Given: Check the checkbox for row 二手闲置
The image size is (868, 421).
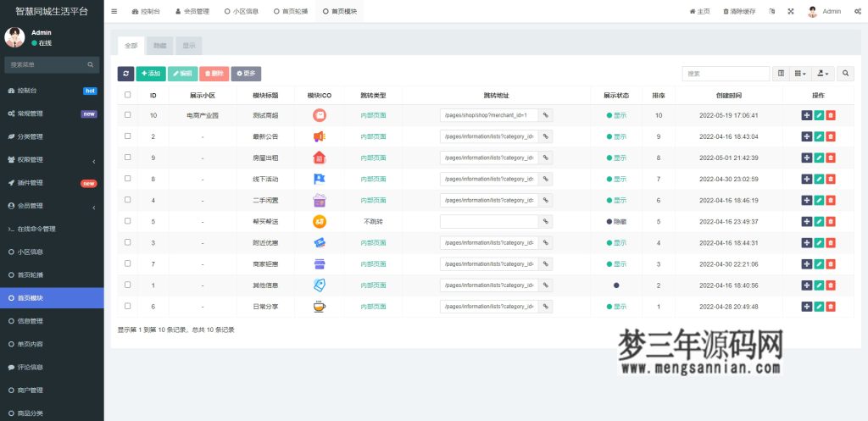Looking at the screenshot, I should tap(128, 200).
